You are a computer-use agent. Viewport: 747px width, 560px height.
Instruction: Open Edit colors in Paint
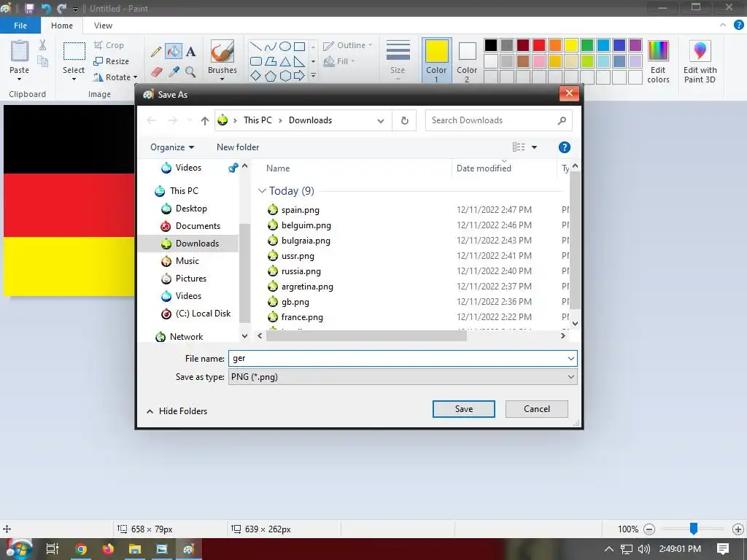[658, 61]
